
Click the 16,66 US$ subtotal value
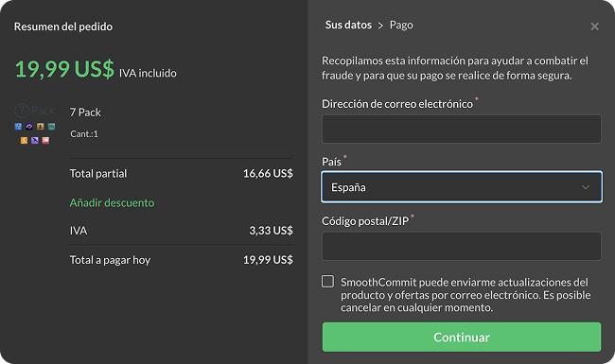pos(268,173)
